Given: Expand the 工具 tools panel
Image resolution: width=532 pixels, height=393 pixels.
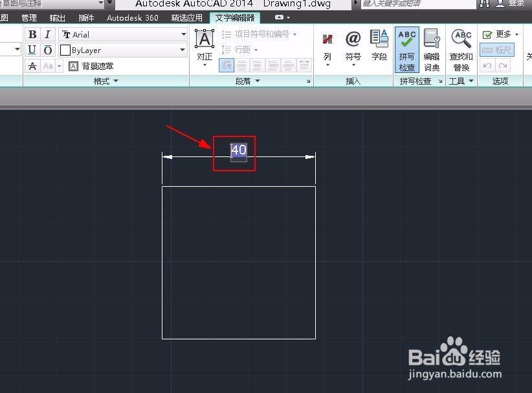Looking at the screenshot, I should coord(461,81).
